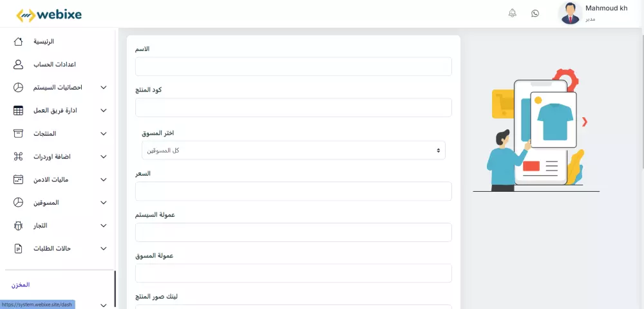644x309 pixels.
Task: Expand chevron next to المسوقين
Action: point(104,202)
